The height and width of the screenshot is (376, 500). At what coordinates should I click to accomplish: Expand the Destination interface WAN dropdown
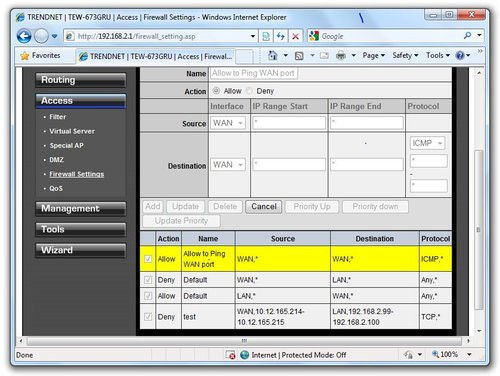228,164
